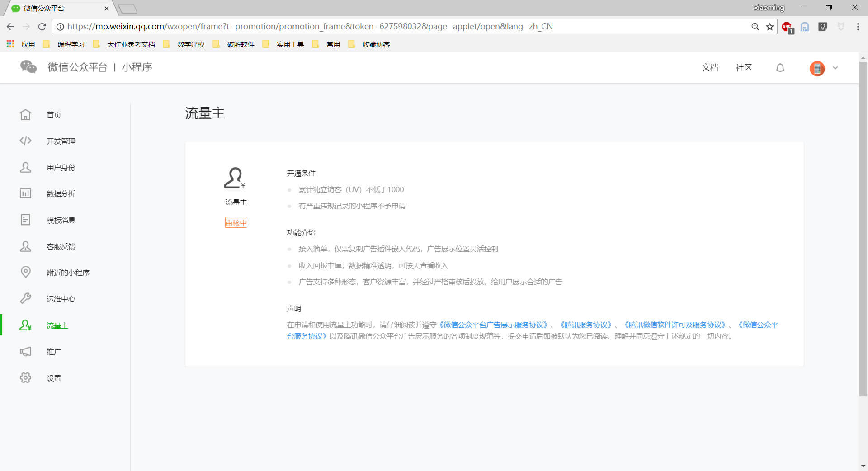The image size is (868, 471).
Task: Open the 应用 apps grid icon
Action: (x=10, y=44)
